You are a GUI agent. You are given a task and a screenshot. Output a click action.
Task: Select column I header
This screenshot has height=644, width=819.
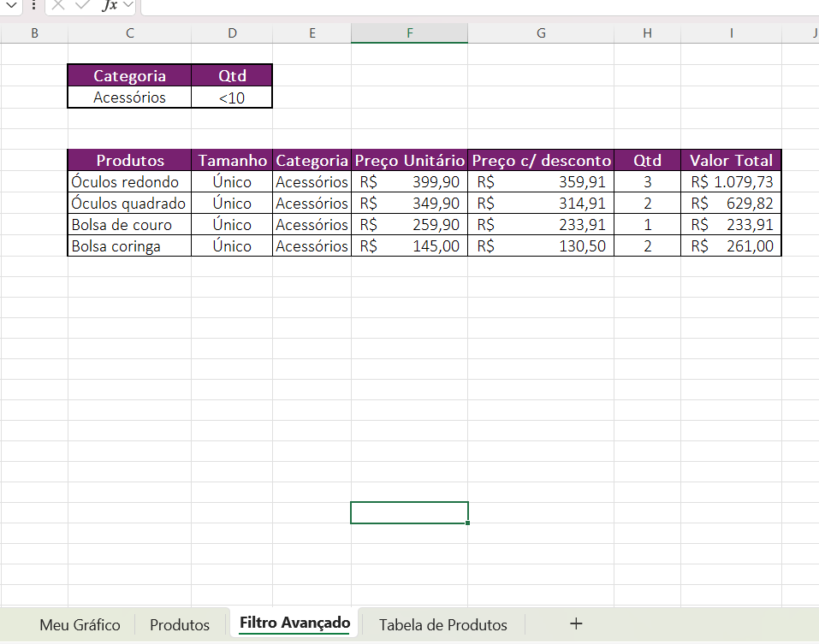tap(731, 33)
